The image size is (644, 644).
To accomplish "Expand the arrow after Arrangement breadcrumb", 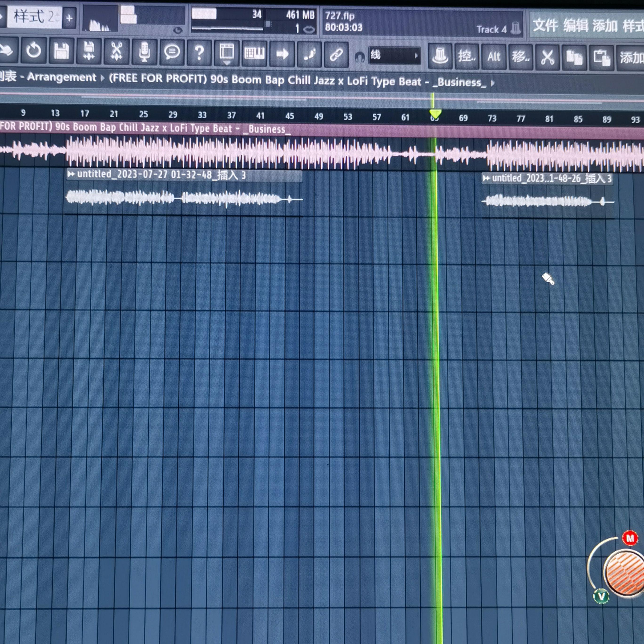I will point(103,78).
